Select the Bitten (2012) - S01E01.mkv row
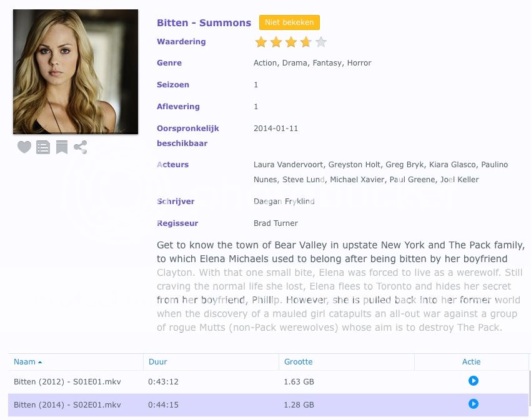Viewport: 531px width, 420px height. click(x=67, y=381)
